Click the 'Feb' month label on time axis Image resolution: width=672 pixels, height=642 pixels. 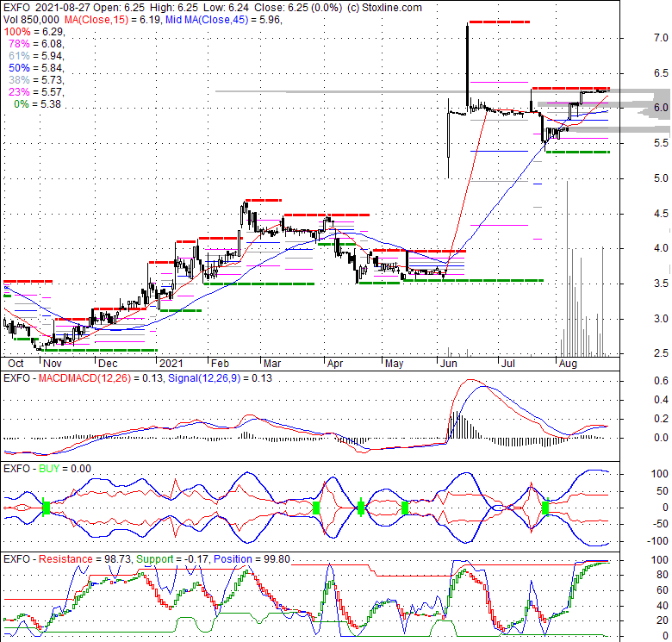[x=220, y=364]
